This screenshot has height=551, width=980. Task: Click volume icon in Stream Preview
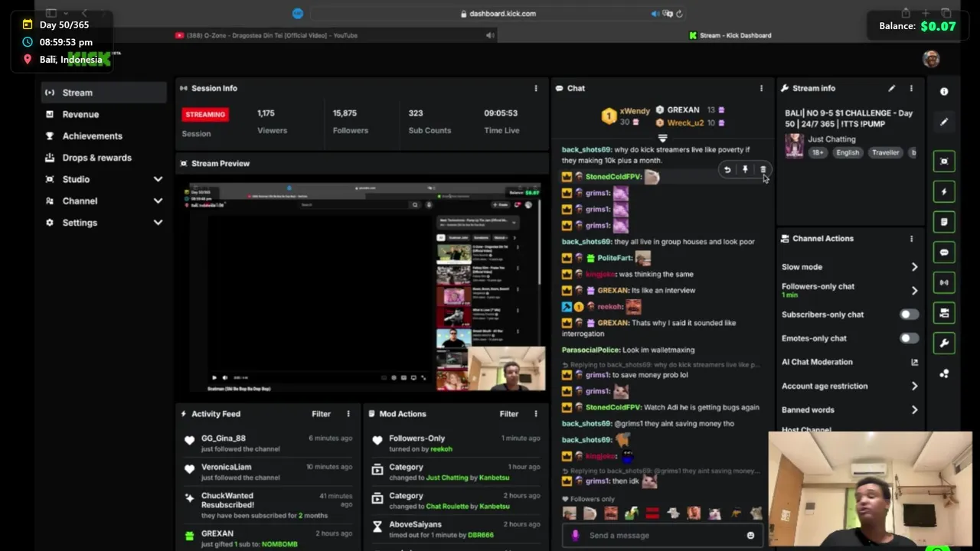click(224, 377)
